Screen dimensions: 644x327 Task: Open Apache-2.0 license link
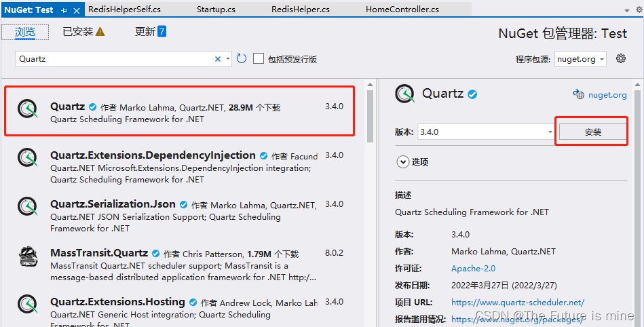pyautogui.click(x=473, y=268)
